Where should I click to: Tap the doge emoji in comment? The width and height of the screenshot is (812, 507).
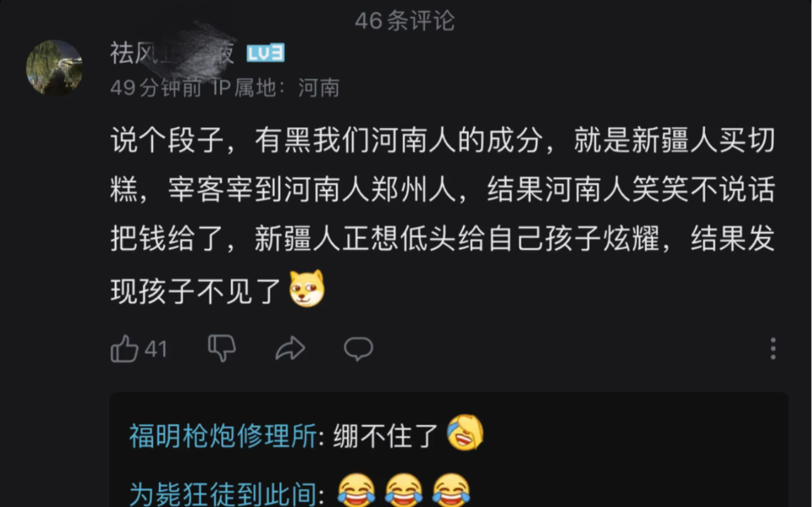point(307,289)
